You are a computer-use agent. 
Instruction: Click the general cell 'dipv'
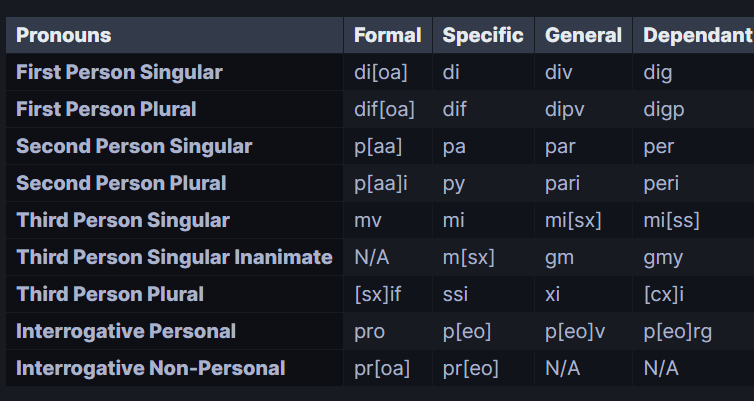(x=565, y=109)
